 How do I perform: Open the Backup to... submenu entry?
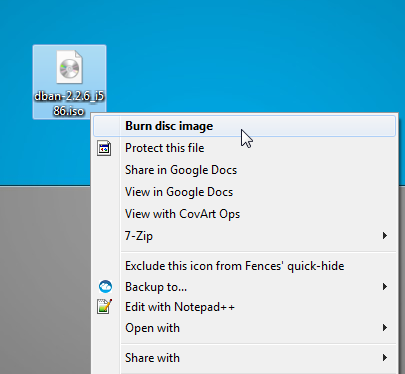244,287
